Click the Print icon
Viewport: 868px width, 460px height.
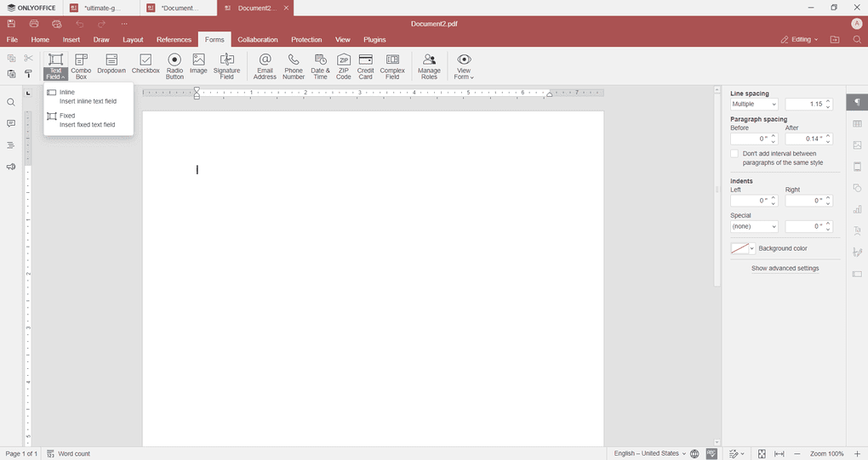tap(34, 24)
